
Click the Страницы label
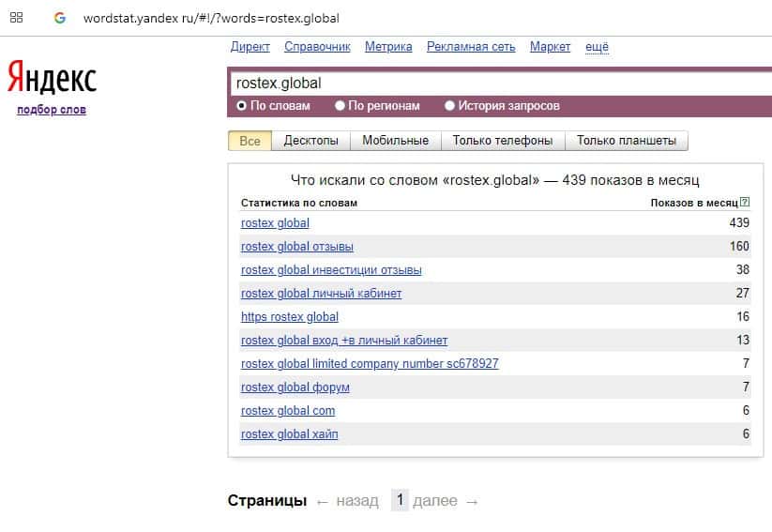[x=266, y=501]
